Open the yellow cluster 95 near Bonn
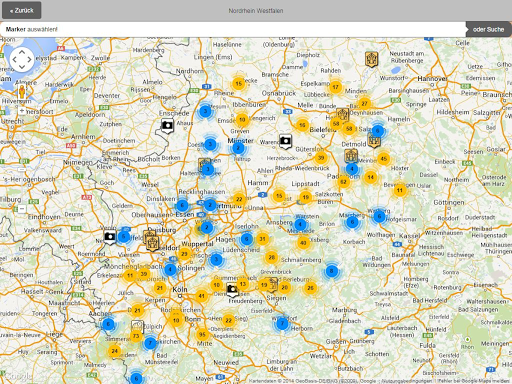The image size is (512, 384). tap(202, 334)
